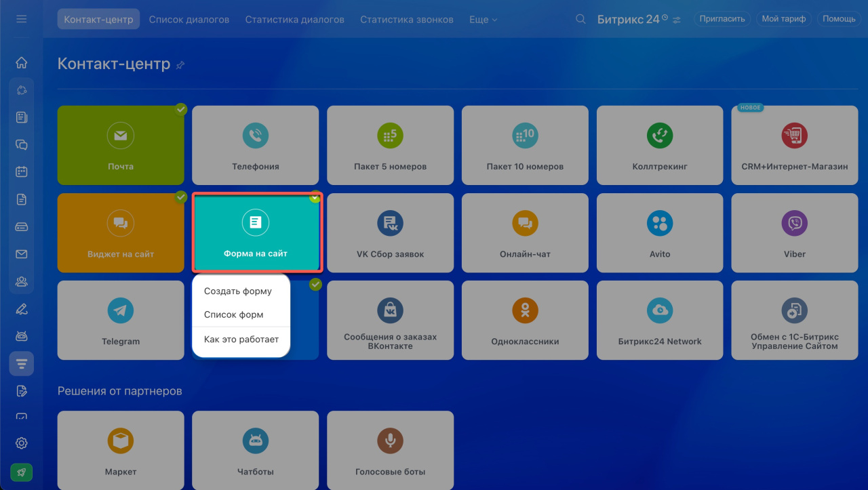Image resolution: width=868 pixels, height=490 pixels.
Task: Select the Контакт-центр tab
Action: click(x=98, y=19)
